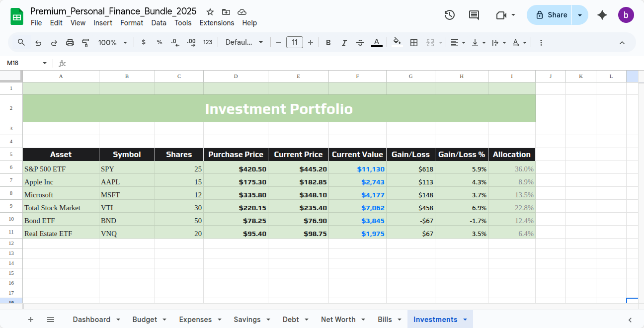644x328 pixels.
Task: Open the Share options dropdown arrow
Action: [x=580, y=15]
